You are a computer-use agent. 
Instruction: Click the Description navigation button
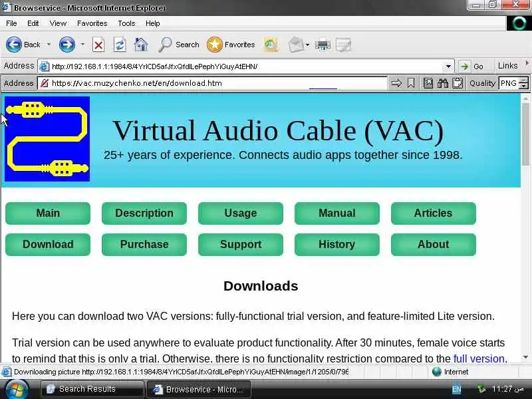tap(144, 213)
